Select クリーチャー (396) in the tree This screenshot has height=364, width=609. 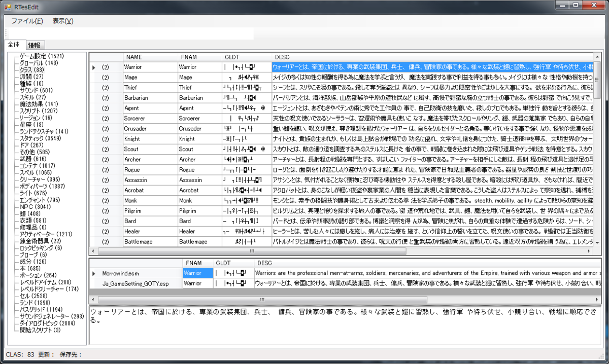click(x=40, y=179)
